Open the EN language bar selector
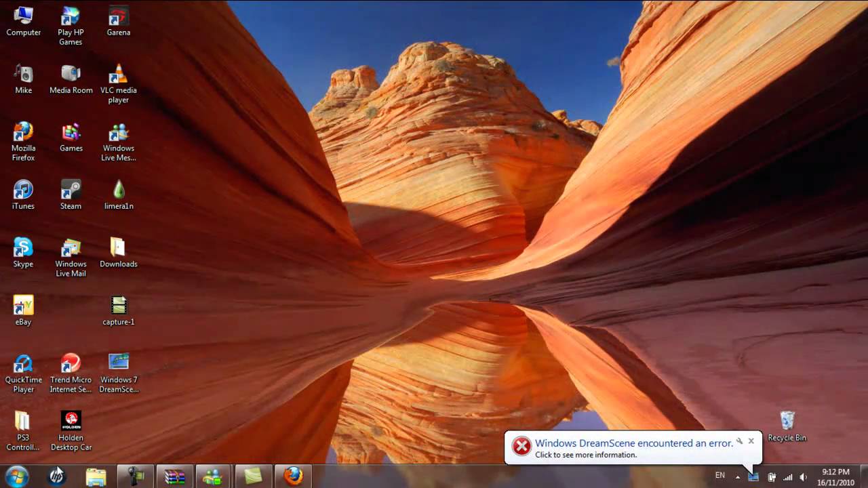 [x=719, y=476]
